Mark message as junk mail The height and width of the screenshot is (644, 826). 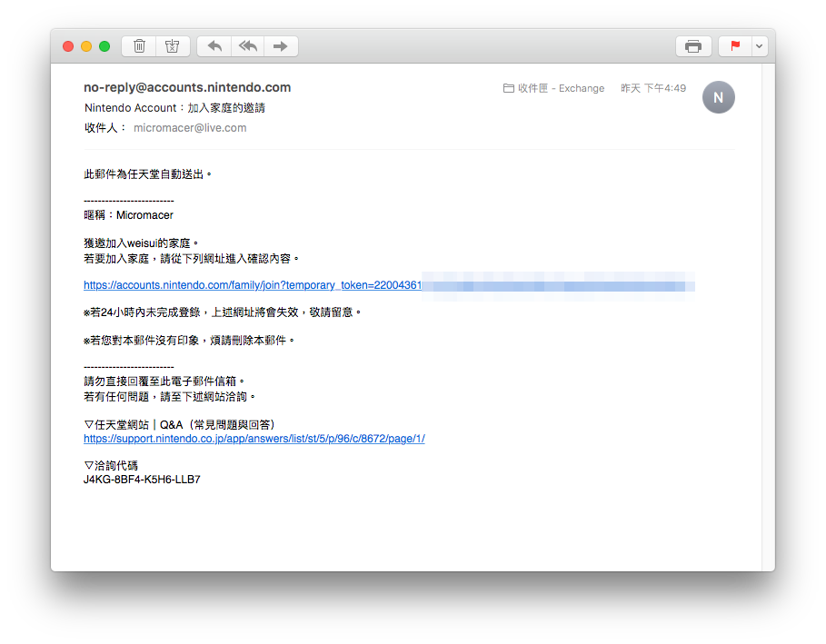pyautogui.click(x=173, y=46)
